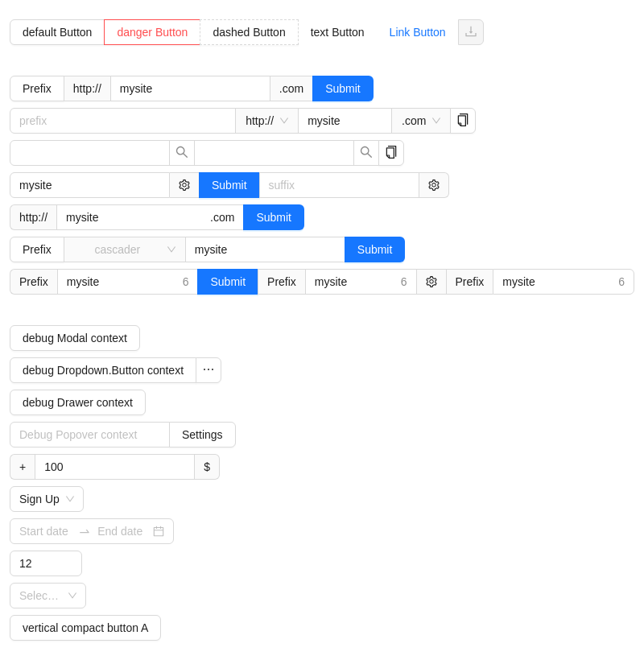Expand the .com domain dropdown
The width and height of the screenshot is (644, 660).
[421, 121]
